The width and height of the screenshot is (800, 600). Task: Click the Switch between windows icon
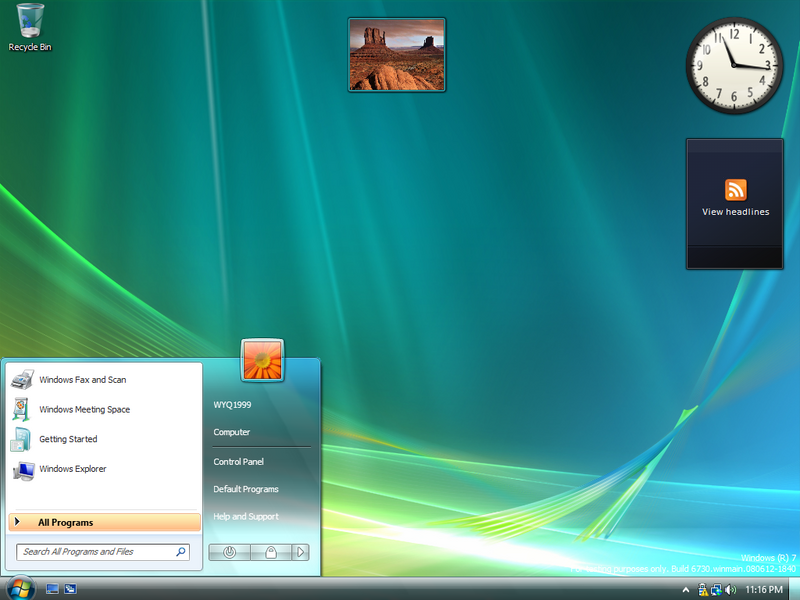point(71,589)
